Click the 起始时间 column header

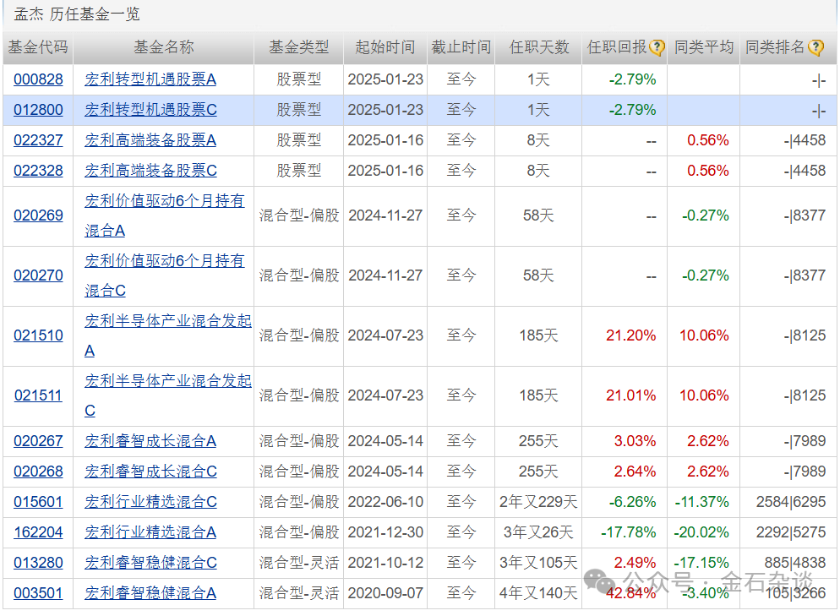pyautogui.click(x=385, y=47)
